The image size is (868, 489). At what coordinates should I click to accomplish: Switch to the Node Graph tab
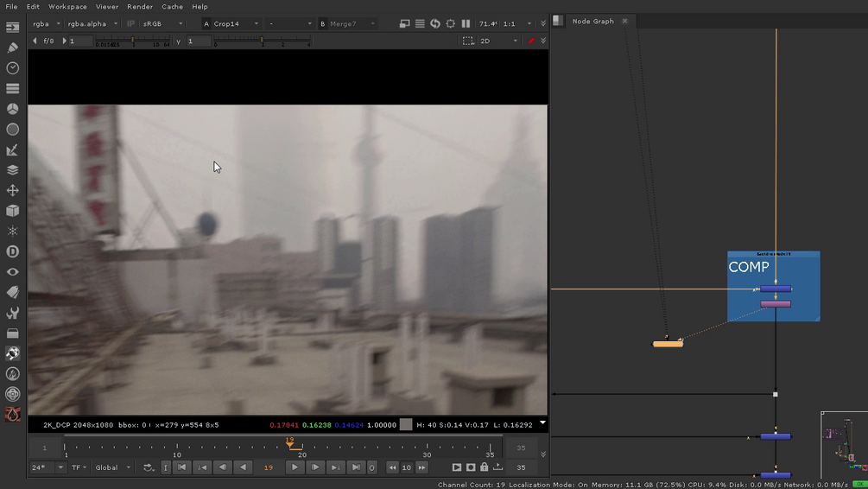pos(592,21)
